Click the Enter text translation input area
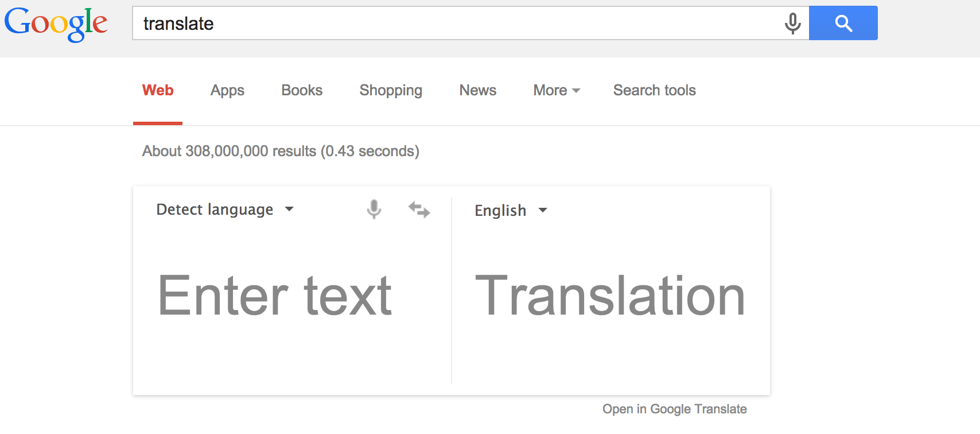The height and width of the screenshot is (434, 980). tap(275, 296)
